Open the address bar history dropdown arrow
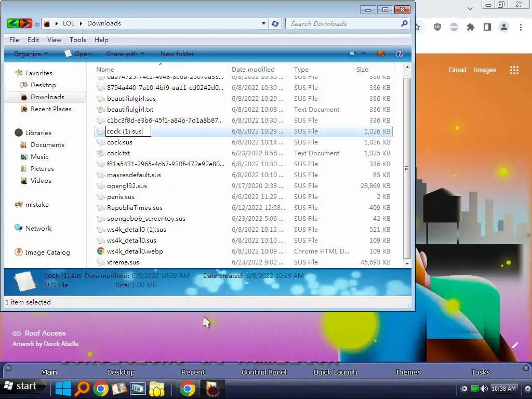Viewport: 532px width, 399px height. (x=263, y=23)
